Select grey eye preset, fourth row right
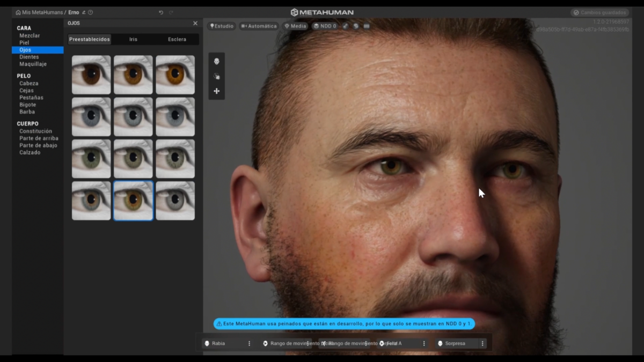The image size is (644, 362). (x=175, y=201)
